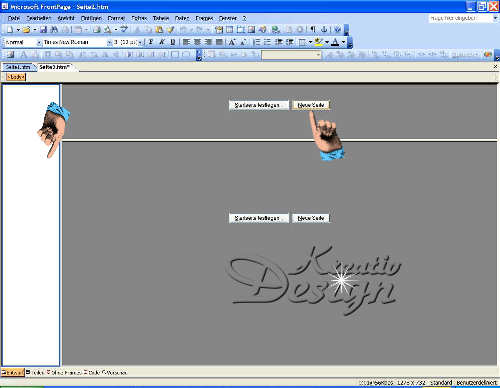This screenshot has height=388, width=500.
Task: Open the Datei menu
Action: coord(14,18)
